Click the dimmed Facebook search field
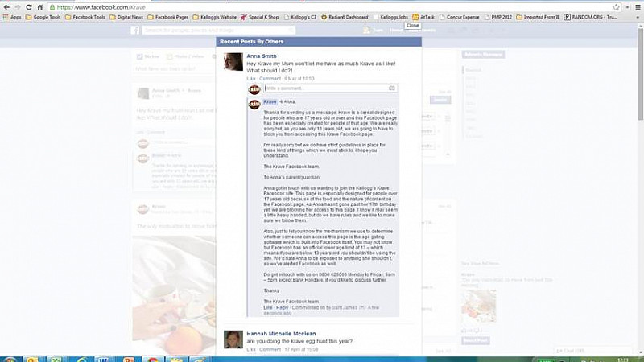 coord(218,31)
